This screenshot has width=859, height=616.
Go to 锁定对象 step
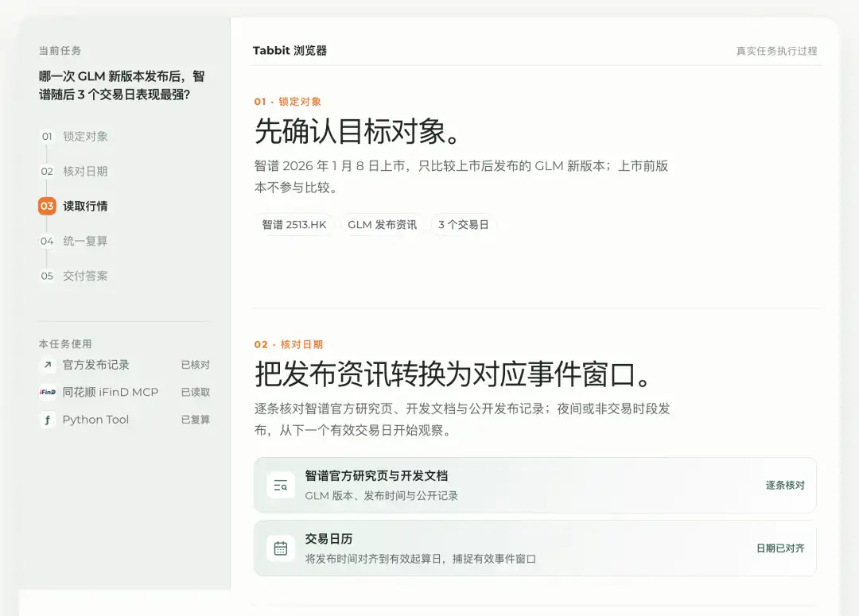(85, 137)
